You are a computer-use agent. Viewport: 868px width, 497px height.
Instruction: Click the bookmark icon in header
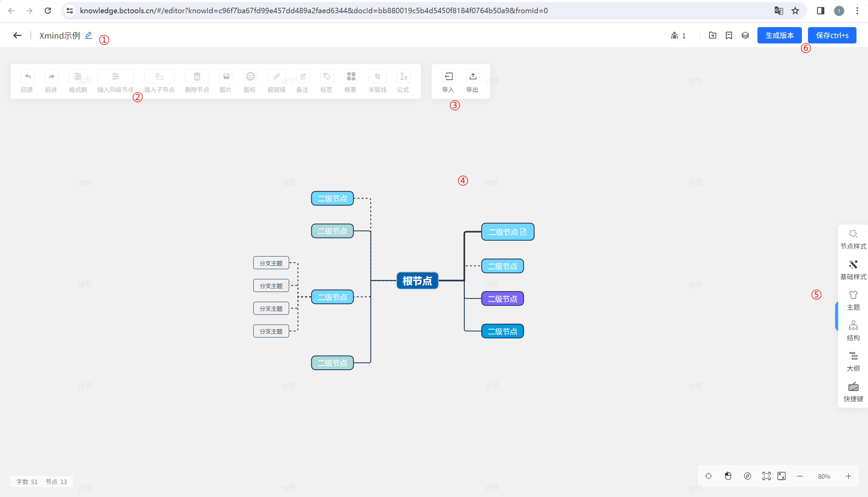point(729,35)
